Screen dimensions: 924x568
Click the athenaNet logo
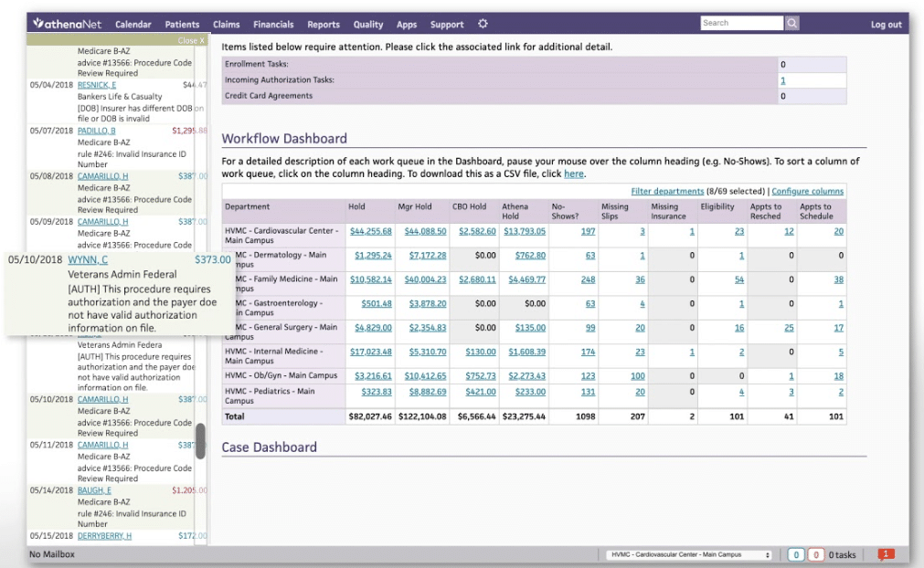click(68, 24)
